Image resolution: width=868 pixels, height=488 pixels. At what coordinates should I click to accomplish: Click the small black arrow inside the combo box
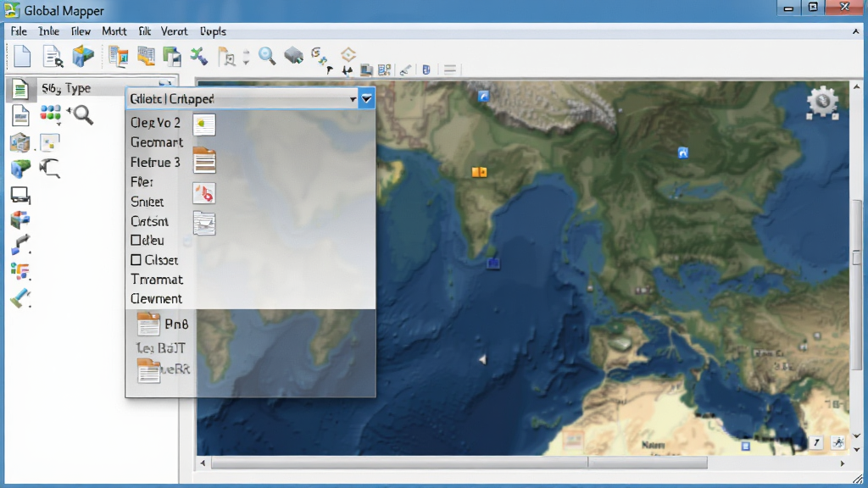353,99
